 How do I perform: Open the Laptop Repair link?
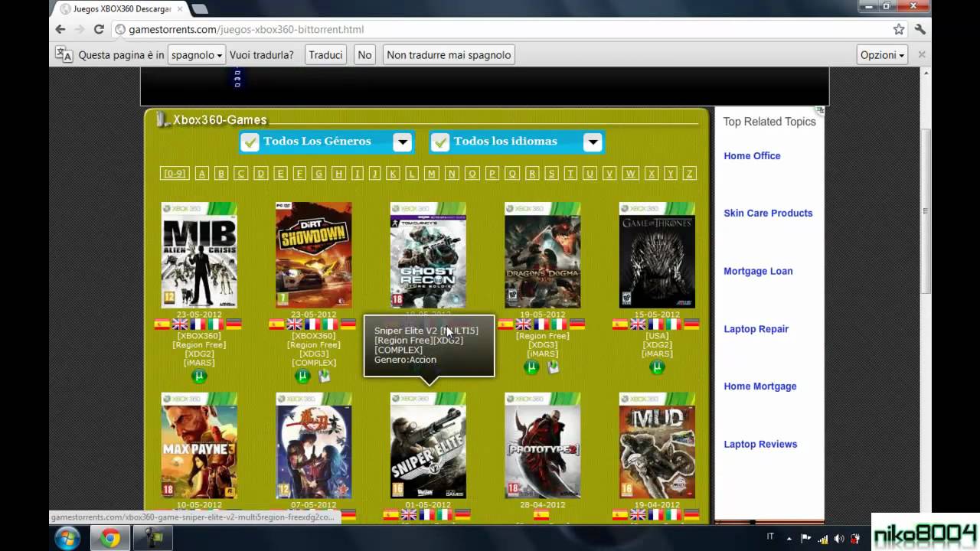pos(756,329)
